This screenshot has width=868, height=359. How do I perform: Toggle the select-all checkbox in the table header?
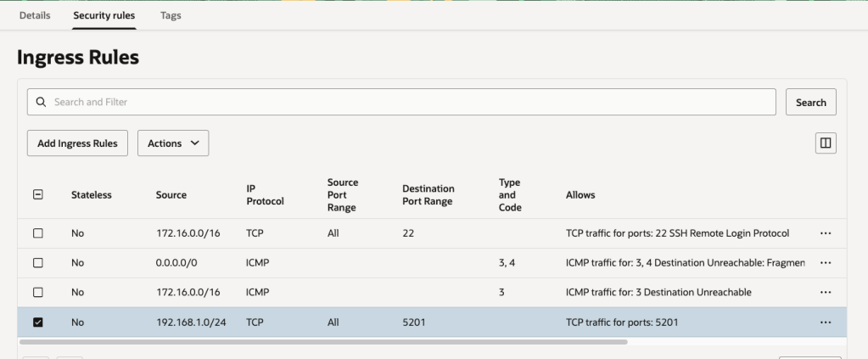[37, 194]
